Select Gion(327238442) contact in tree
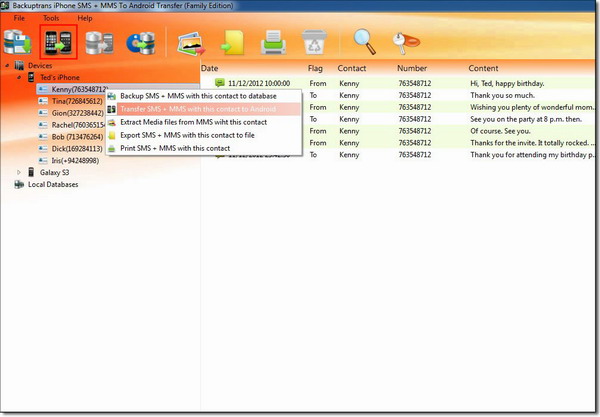Image resolution: width=600 pixels, height=417 pixels. (78, 113)
